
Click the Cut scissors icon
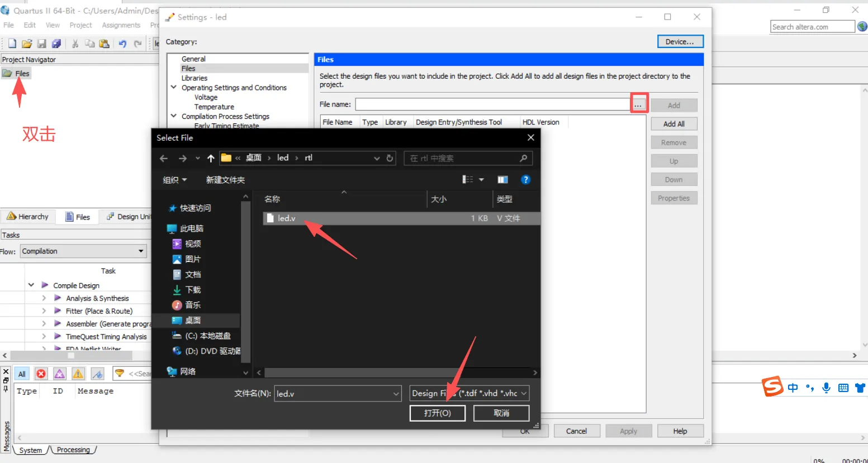75,44
